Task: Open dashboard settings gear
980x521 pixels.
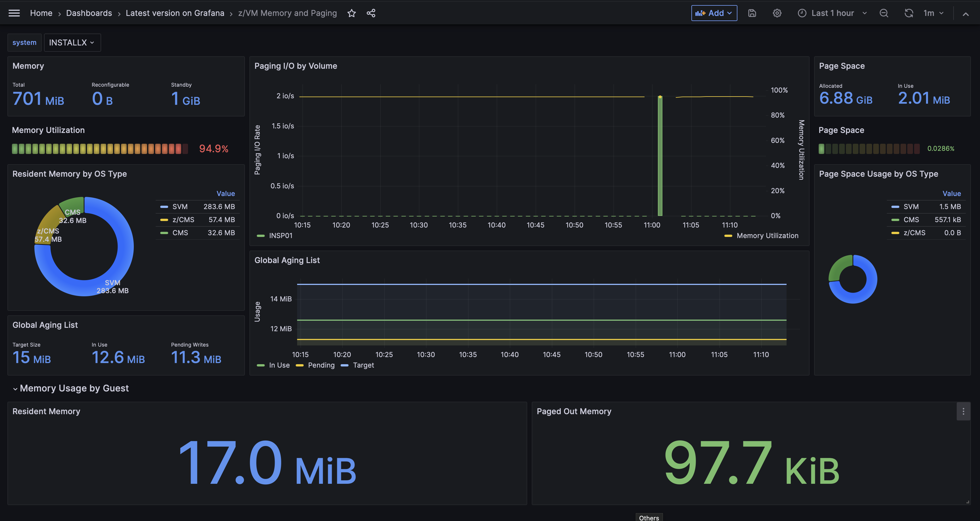Action: (777, 13)
